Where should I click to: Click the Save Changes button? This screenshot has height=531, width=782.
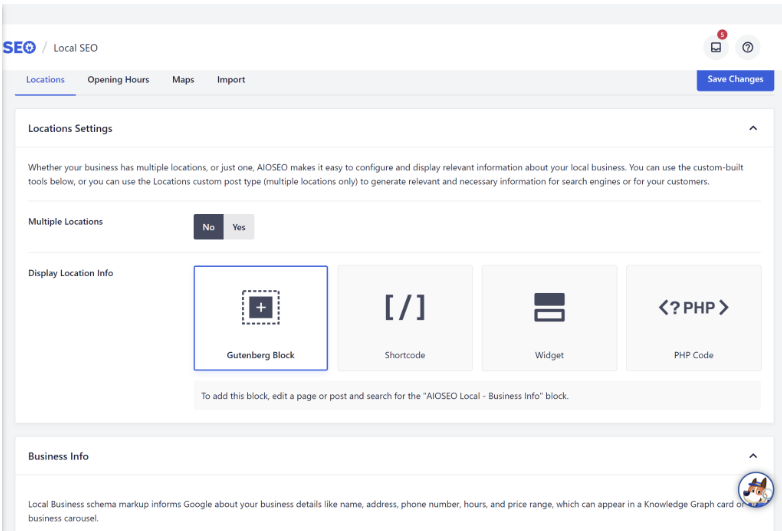point(735,79)
